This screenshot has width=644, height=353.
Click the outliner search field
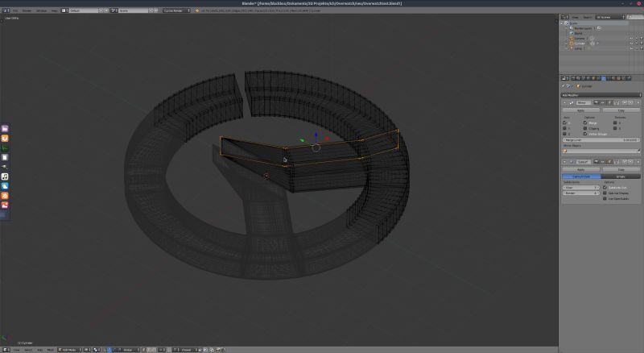click(x=635, y=17)
